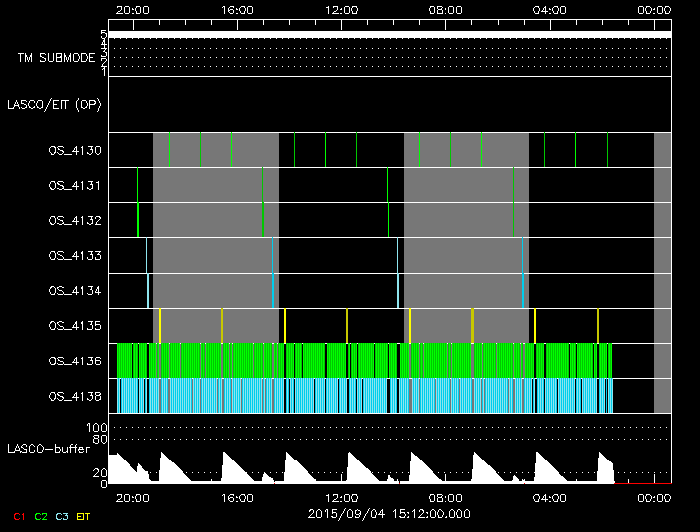The width and height of the screenshot is (700, 532).
Task: Select the LASCO/EIT (OP) row label
Action: tap(56, 104)
